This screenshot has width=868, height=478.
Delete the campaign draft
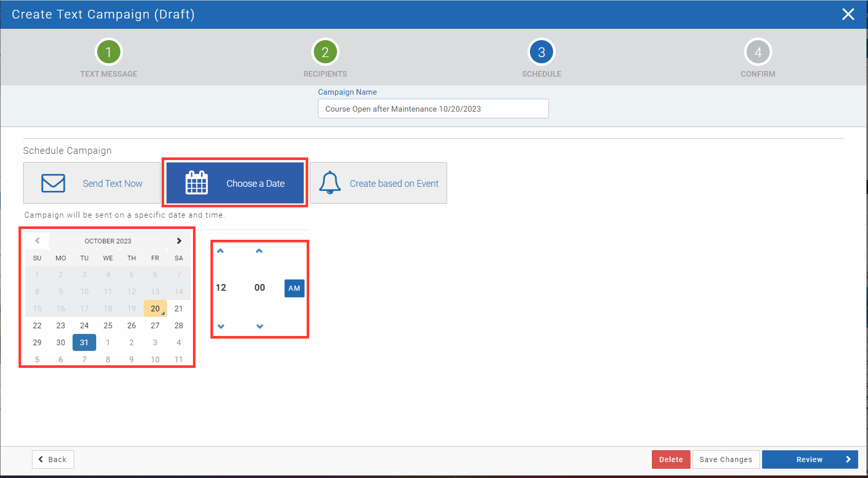click(671, 459)
